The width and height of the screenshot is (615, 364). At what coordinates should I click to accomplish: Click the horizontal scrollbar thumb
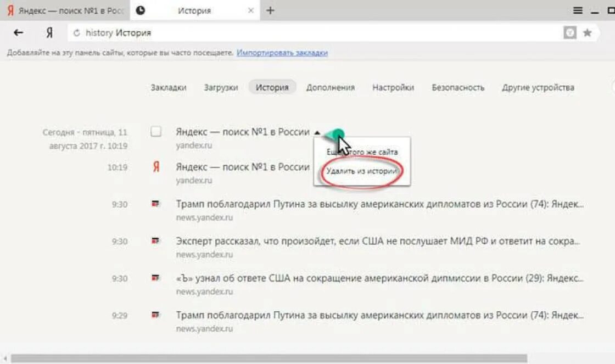pyautogui.click(x=269, y=358)
